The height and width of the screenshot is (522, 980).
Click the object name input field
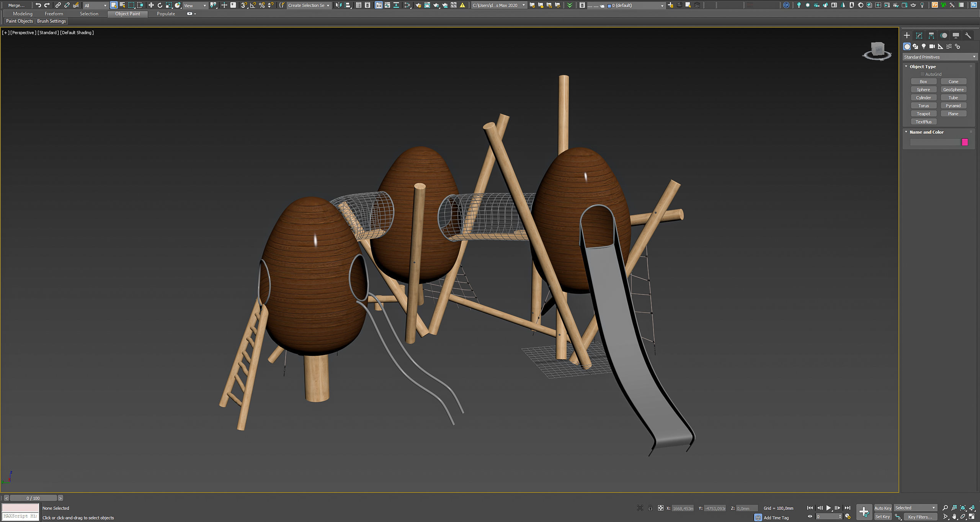pyautogui.click(x=935, y=142)
